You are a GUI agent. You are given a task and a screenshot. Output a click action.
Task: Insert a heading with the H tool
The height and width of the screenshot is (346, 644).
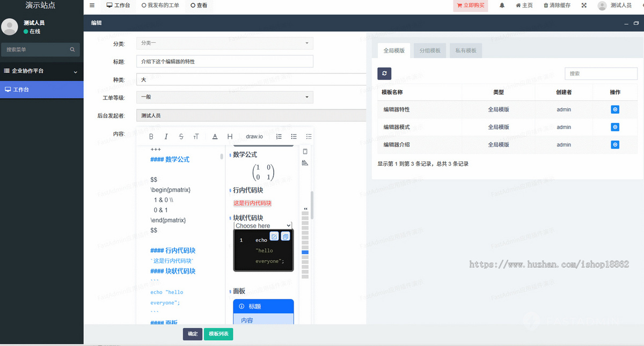230,136
